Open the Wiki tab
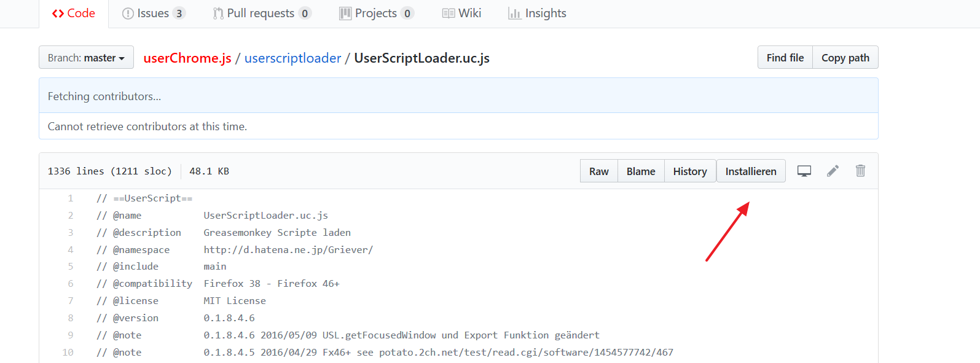Viewport: 980px width, 363px height. pyautogui.click(x=462, y=14)
